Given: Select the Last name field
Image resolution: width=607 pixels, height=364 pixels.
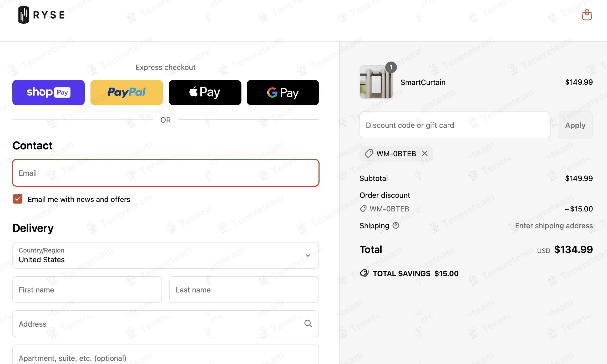Looking at the screenshot, I should pos(244,290).
